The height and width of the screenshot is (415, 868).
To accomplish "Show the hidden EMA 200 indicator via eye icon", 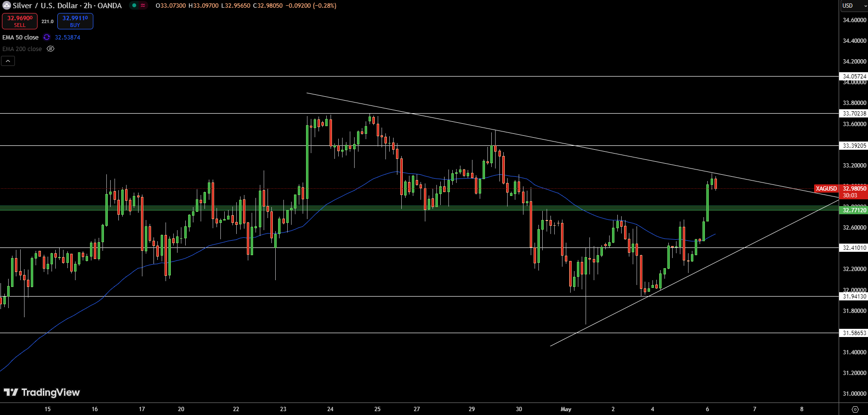I will coord(51,49).
